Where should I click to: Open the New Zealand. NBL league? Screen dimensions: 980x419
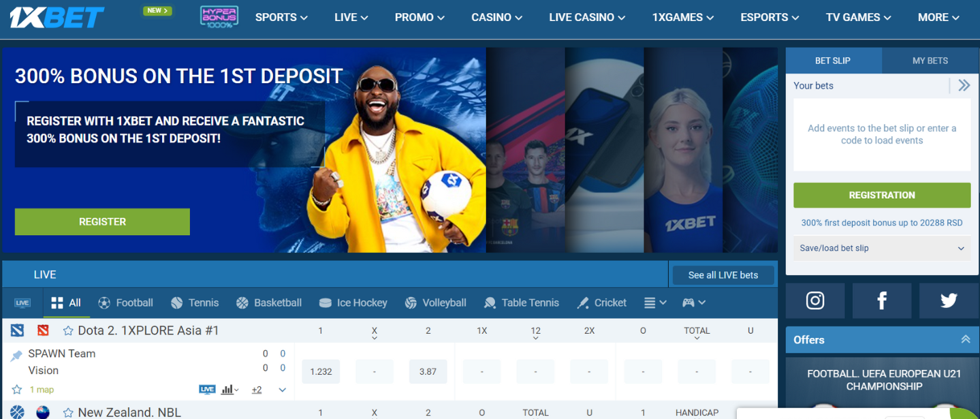click(x=129, y=412)
